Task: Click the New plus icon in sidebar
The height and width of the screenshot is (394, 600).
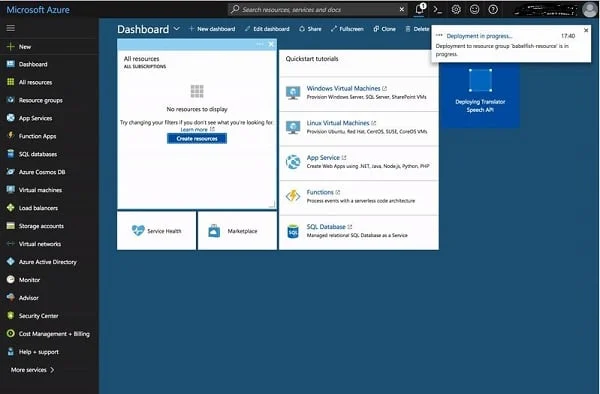Action: (11, 47)
